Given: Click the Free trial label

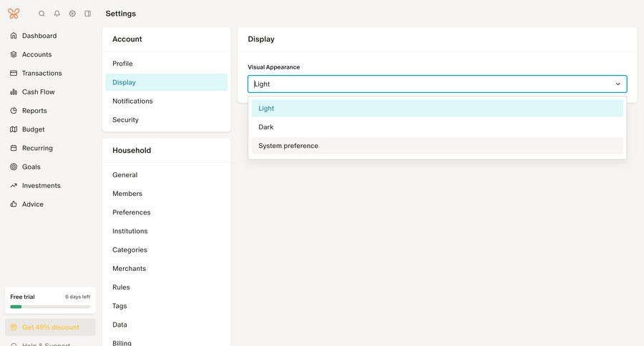Looking at the screenshot, I should (23, 297).
